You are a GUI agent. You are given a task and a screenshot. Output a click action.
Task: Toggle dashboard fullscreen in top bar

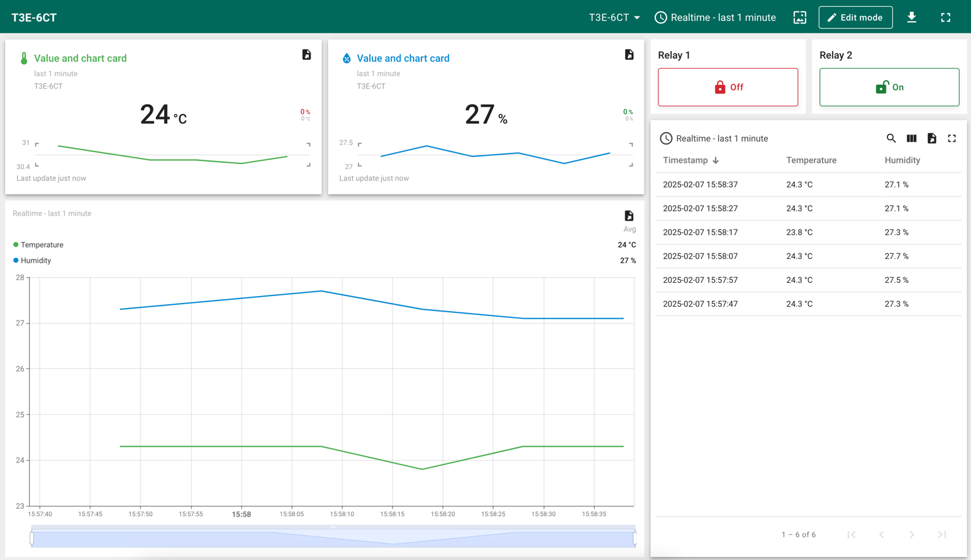click(x=945, y=18)
